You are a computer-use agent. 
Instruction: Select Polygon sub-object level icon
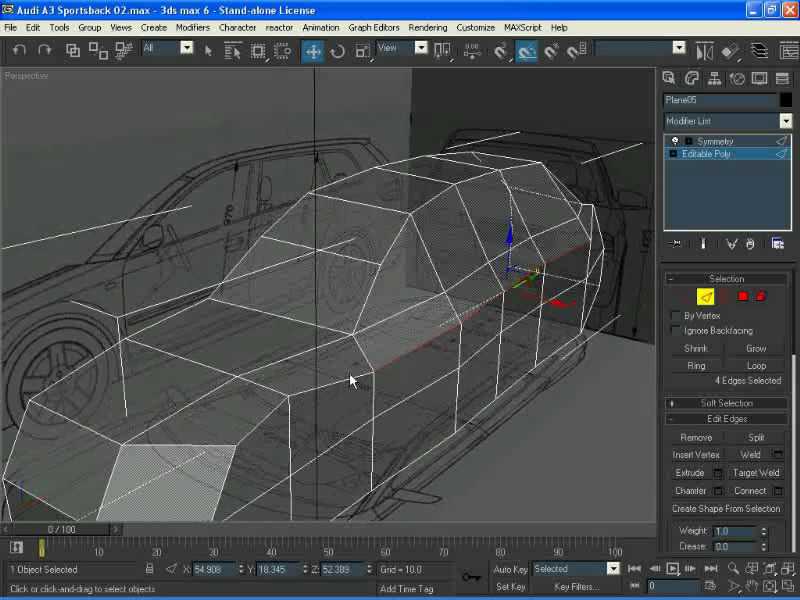742,296
